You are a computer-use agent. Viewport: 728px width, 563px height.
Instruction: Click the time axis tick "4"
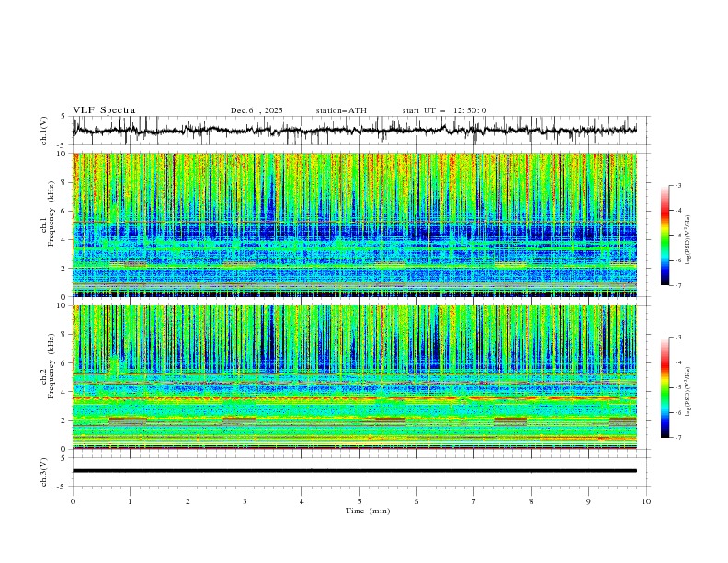(x=301, y=501)
